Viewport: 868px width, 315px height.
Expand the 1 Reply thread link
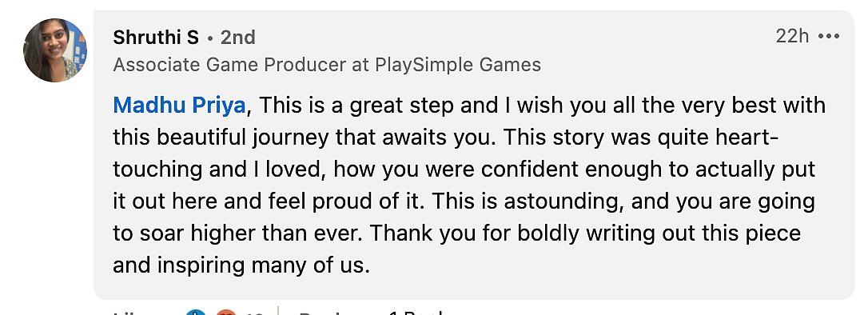click(x=416, y=313)
